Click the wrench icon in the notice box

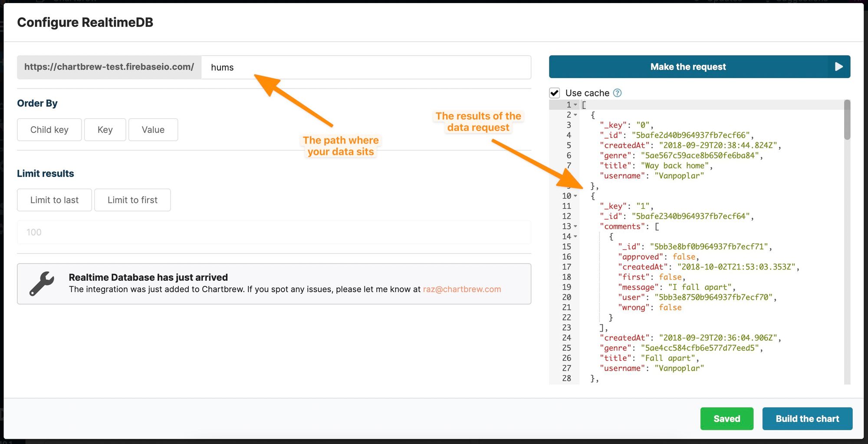point(42,284)
